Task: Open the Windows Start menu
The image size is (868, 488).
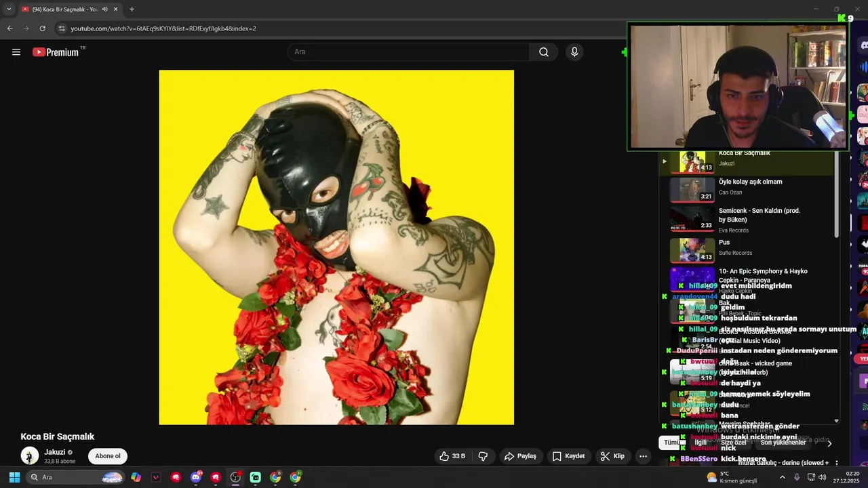Action: (14, 477)
